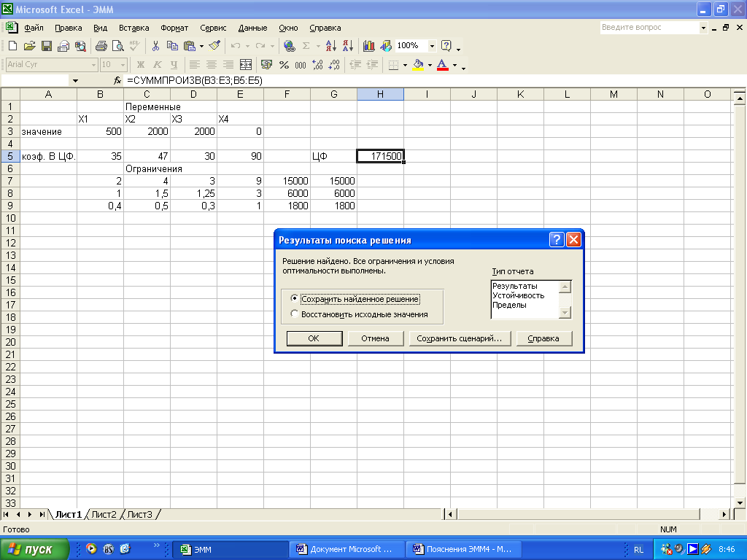Click the Save floppy disk icon
Image resolution: width=747 pixels, height=560 pixels.
(46, 46)
